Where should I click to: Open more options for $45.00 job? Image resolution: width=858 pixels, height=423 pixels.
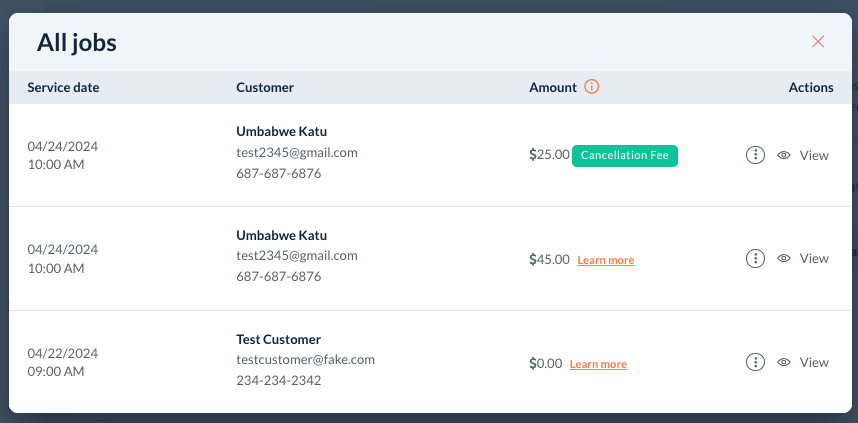756,259
